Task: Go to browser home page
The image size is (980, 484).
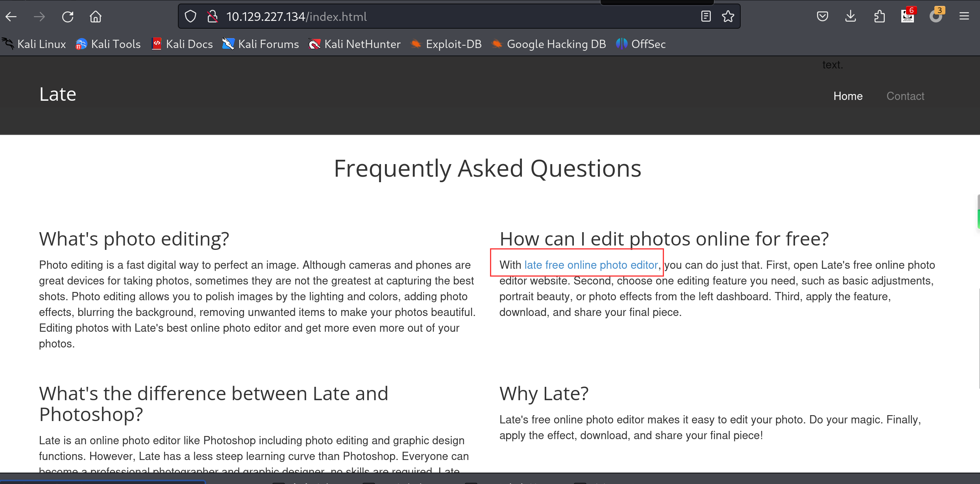Action: click(96, 17)
